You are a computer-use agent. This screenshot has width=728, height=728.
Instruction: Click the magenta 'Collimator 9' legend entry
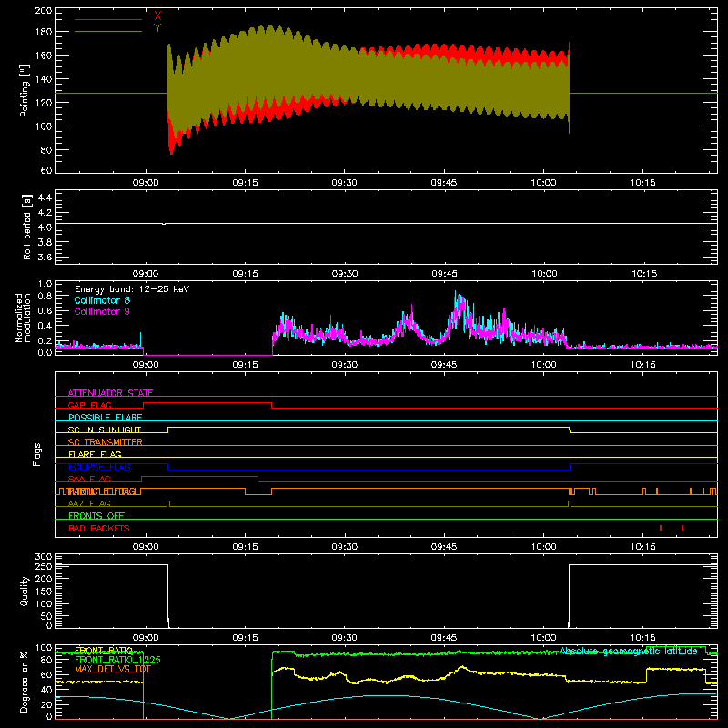[x=102, y=311]
